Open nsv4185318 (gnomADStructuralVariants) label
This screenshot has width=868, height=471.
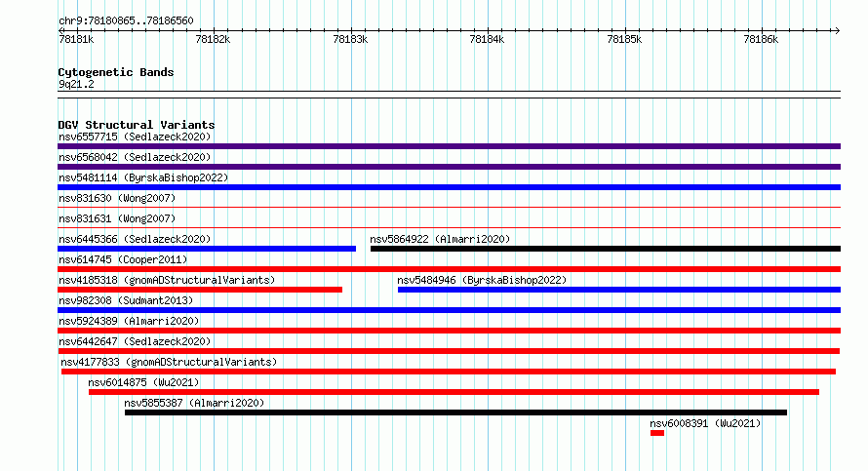167,280
